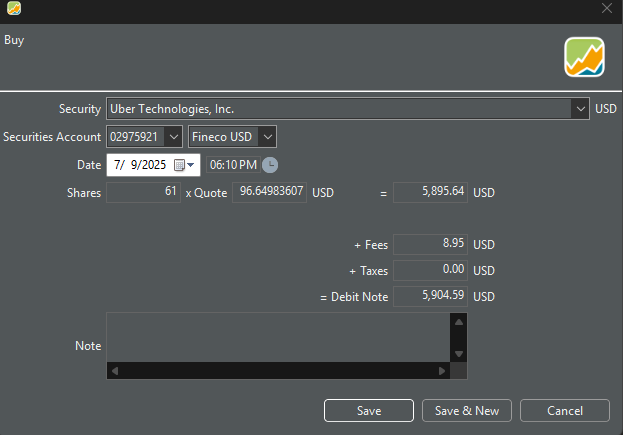
Task: Click the Save button
Action: click(369, 410)
